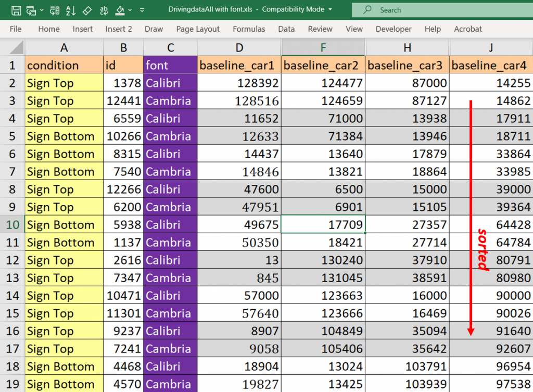The height and width of the screenshot is (392, 533).
Task: Apply fill color with the paint bucket
Action: [120, 10]
